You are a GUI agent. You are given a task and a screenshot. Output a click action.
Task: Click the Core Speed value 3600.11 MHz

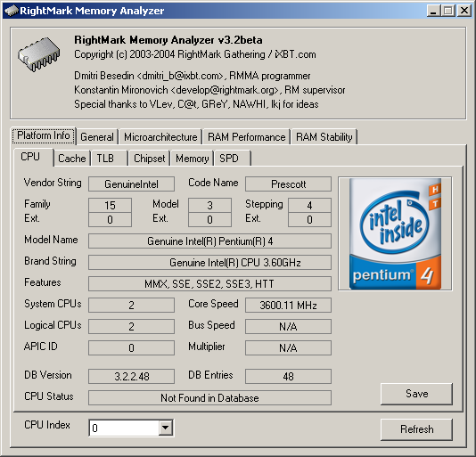[x=289, y=305]
